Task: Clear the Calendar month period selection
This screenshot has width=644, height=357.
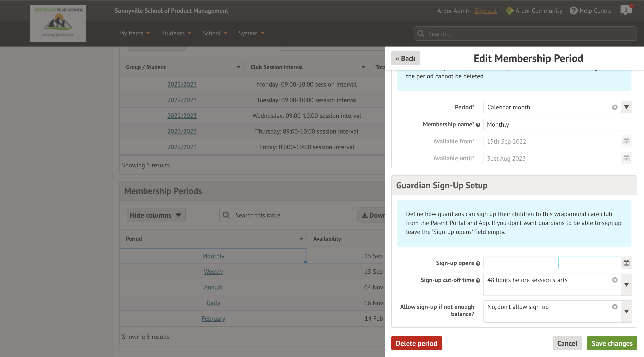Action: pos(615,107)
